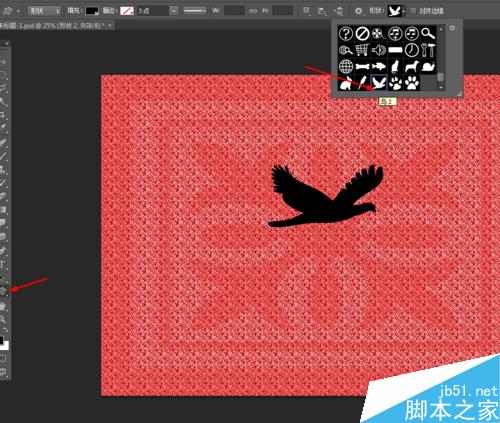
Task: Toggle link between width and height
Action: tap(253, 11)
